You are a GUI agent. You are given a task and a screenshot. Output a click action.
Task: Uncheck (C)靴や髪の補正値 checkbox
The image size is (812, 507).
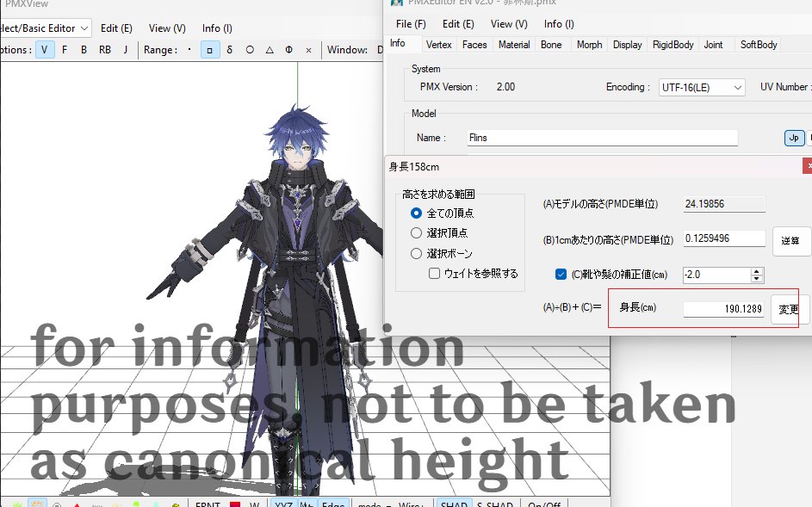[561, 275]
